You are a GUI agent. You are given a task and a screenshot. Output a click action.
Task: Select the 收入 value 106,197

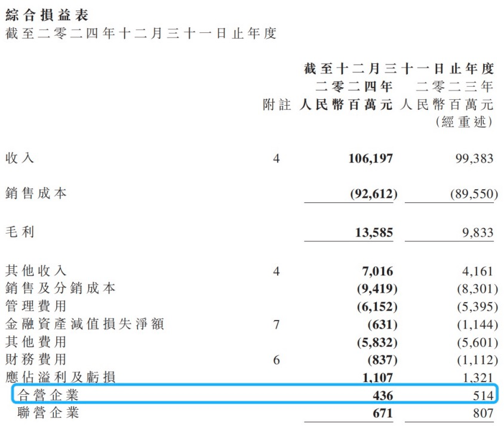coord(370,159)
